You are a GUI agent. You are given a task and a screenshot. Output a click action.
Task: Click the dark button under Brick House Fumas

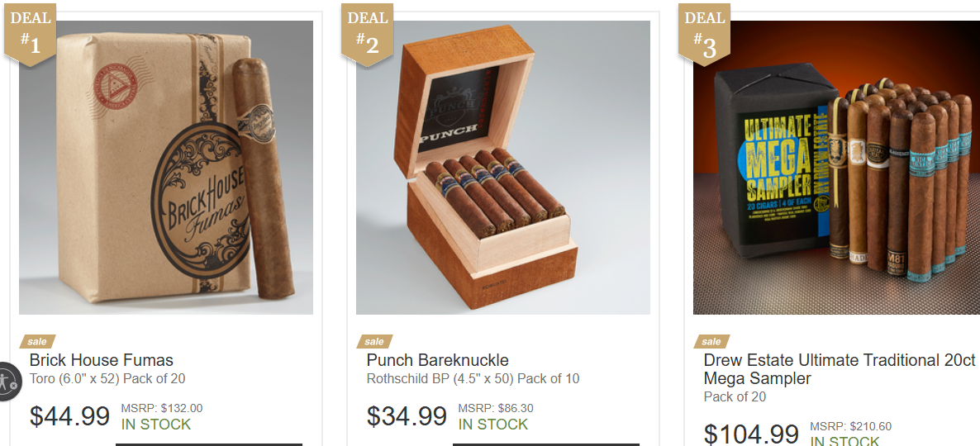(x=209, y=444)
